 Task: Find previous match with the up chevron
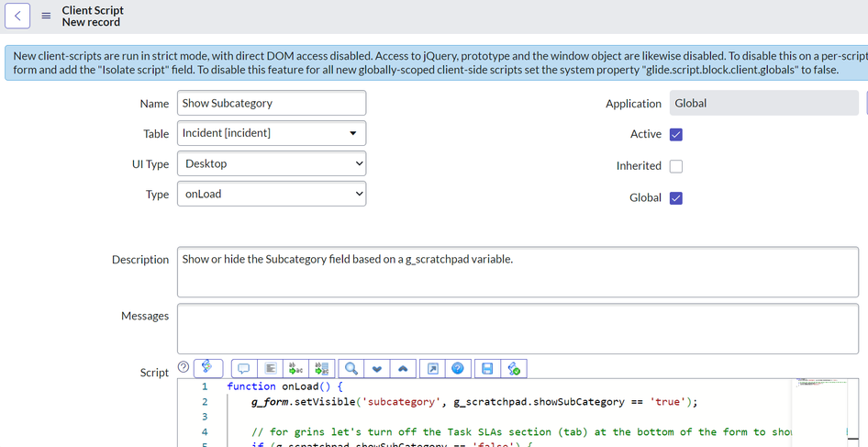[403, 368]
